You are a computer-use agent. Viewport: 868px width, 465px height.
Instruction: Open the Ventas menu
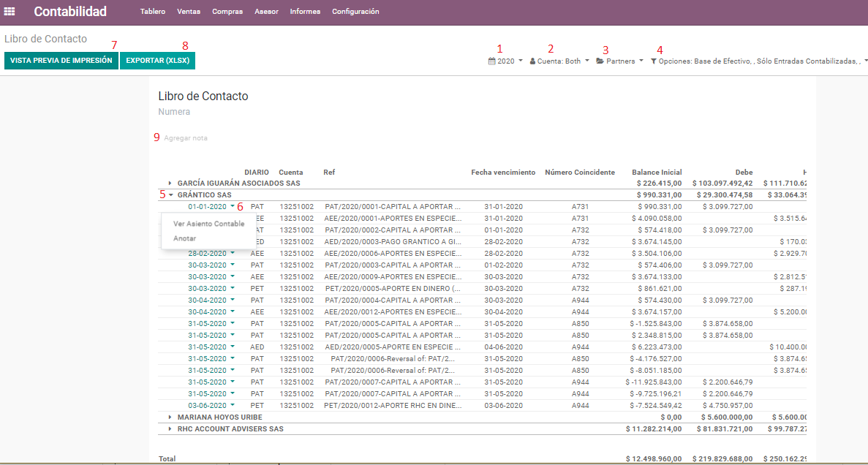[x=189, y=11]
